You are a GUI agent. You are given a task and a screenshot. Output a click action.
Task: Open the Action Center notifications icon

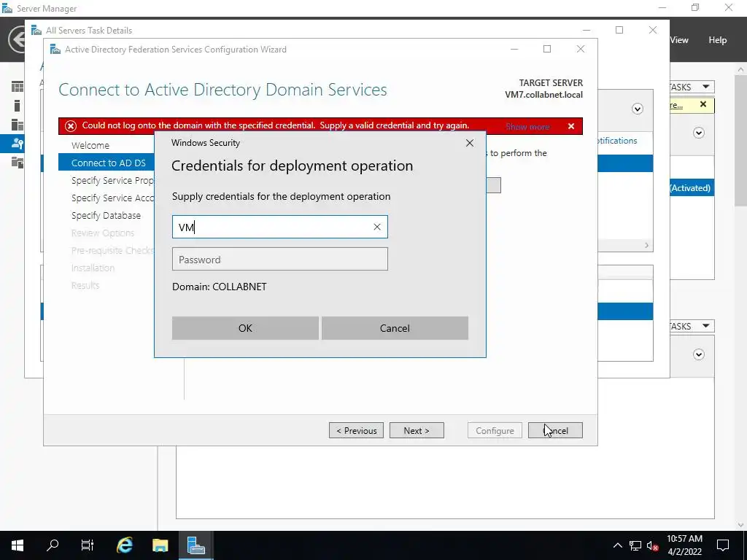tap(723, 545)
